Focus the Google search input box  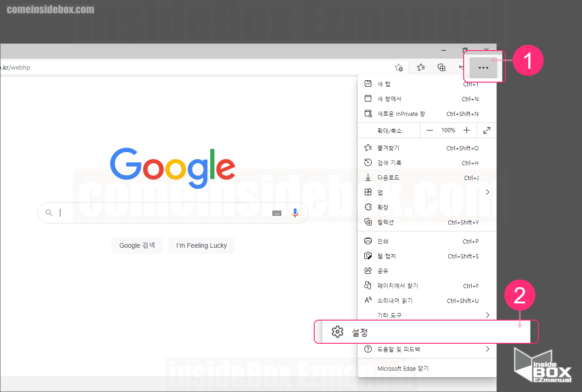[173, 213]
